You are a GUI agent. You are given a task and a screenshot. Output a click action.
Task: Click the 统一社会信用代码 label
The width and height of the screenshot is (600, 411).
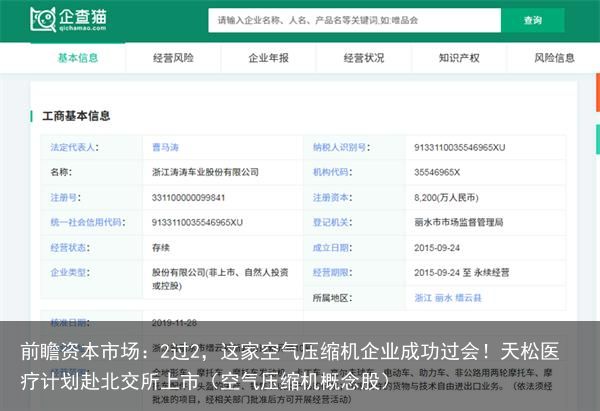(88, 222)
